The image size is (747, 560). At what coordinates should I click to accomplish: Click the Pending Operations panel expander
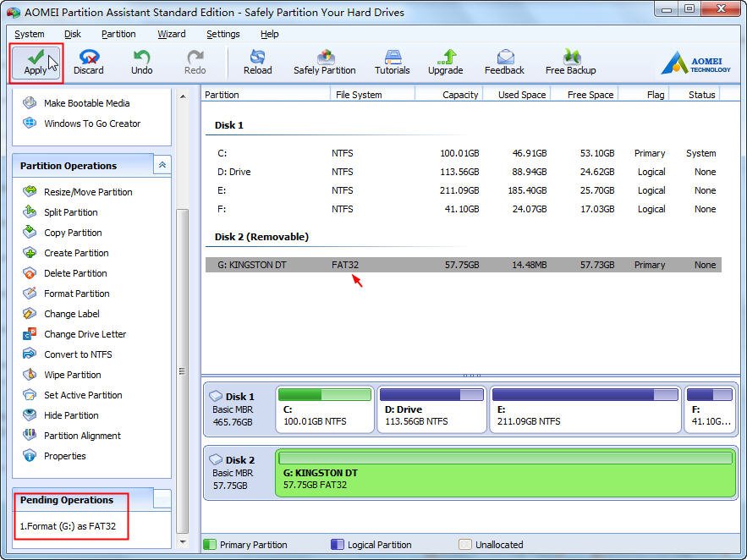(162, 499)
